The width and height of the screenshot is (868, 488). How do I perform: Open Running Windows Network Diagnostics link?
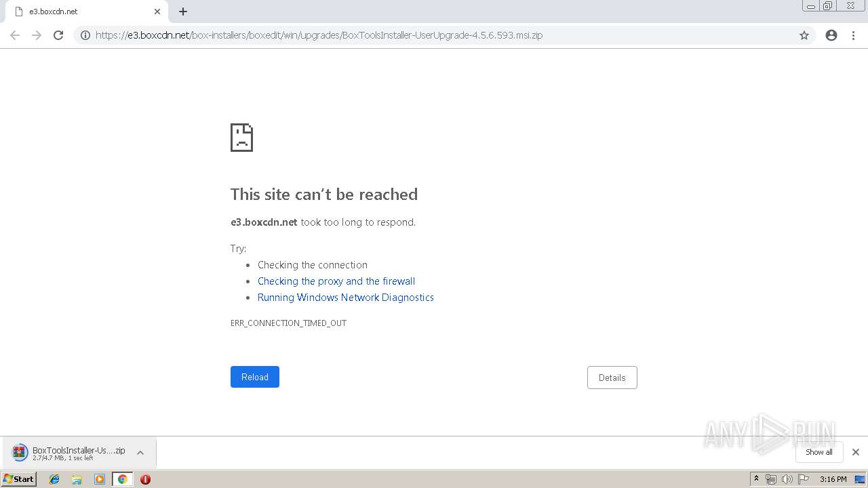(346, 298)
